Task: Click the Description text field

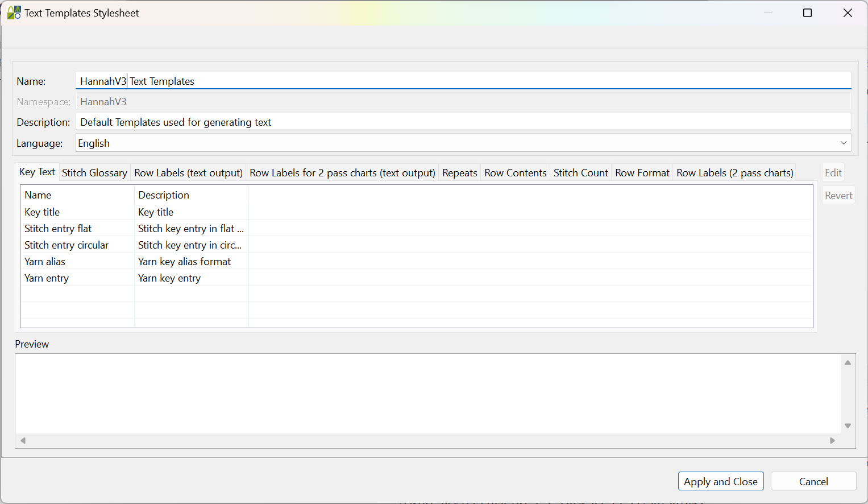Action: pyautogui.click(x=463, y=122)
